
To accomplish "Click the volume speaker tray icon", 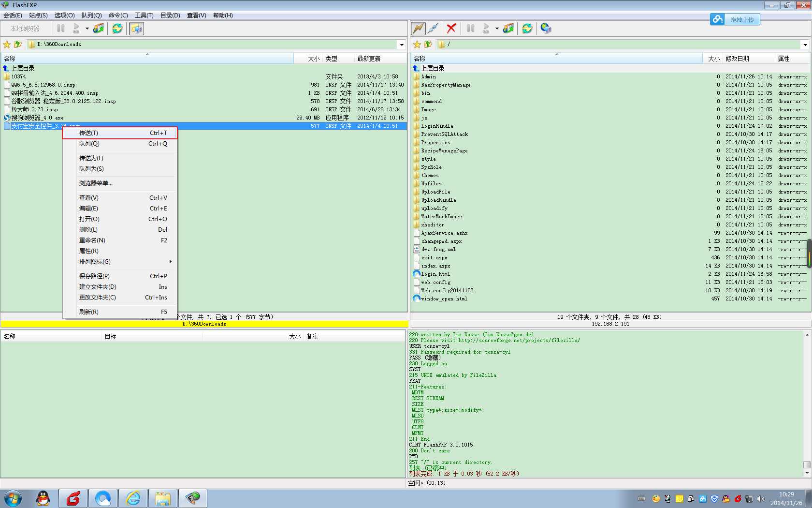I will (x=761, y=498).
